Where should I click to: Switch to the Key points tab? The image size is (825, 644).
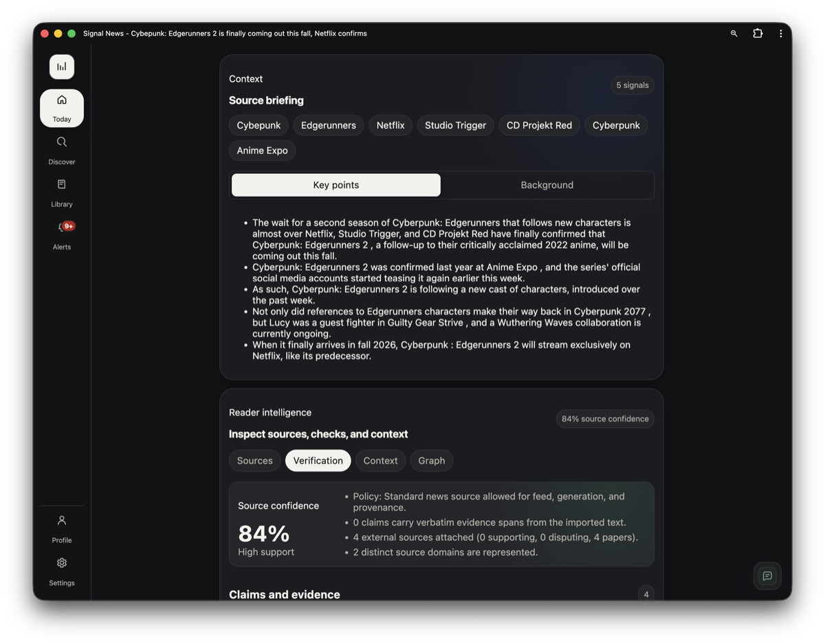pos(336,185)
